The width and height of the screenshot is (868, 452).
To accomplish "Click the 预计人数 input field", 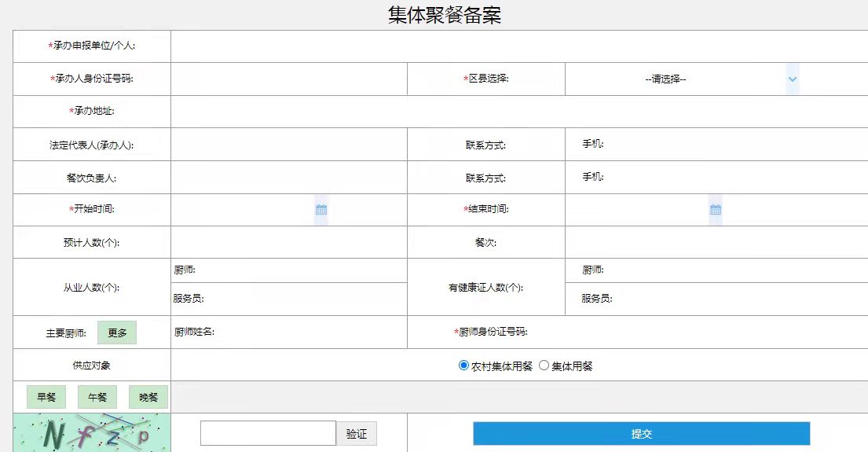I will pyautogui.click(x=288, y=242).
